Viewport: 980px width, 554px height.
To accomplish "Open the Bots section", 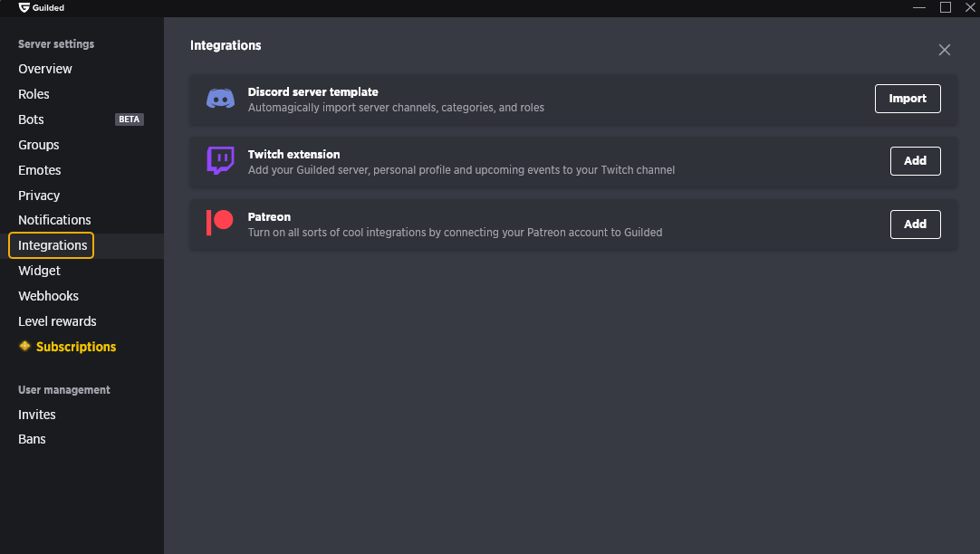I will 31,119.
